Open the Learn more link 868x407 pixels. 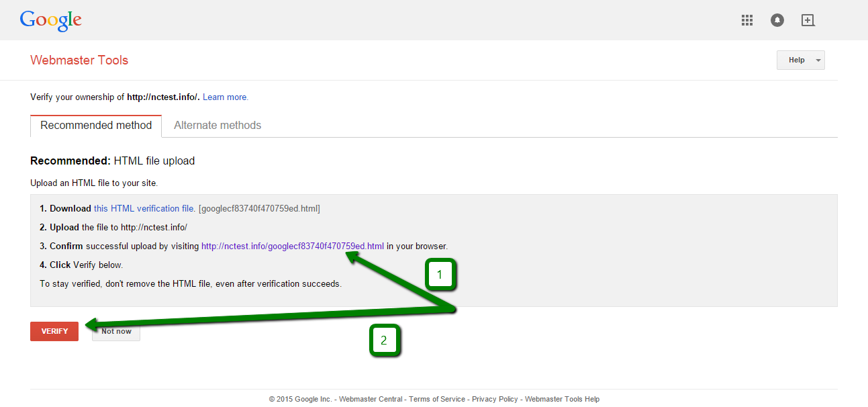(x=226, y=97)
